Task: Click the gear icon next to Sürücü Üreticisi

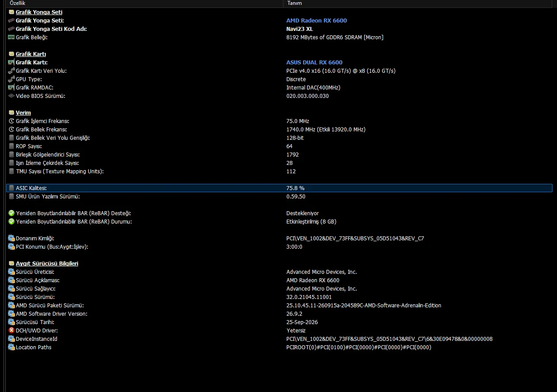Action: click(x=11, y=272)
